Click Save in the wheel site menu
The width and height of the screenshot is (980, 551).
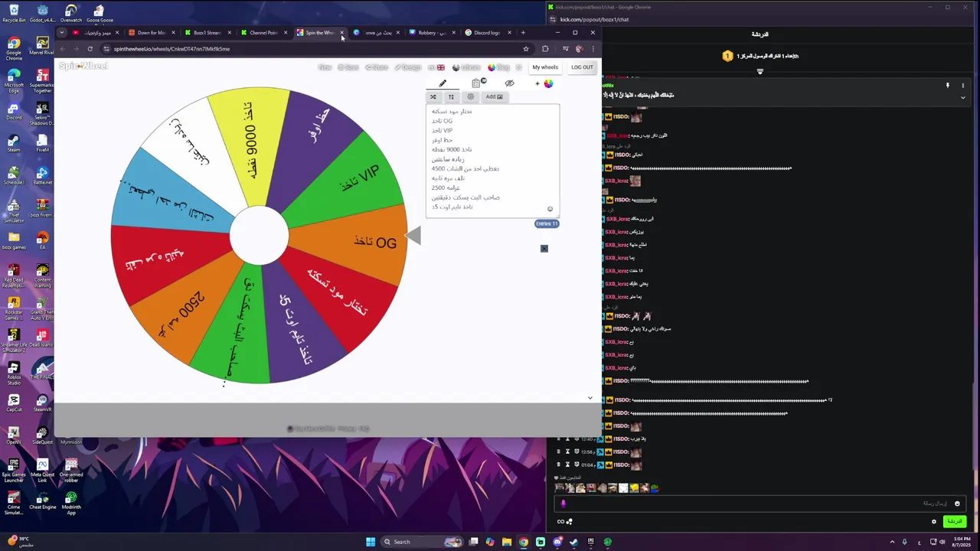[x=348, y=67]
